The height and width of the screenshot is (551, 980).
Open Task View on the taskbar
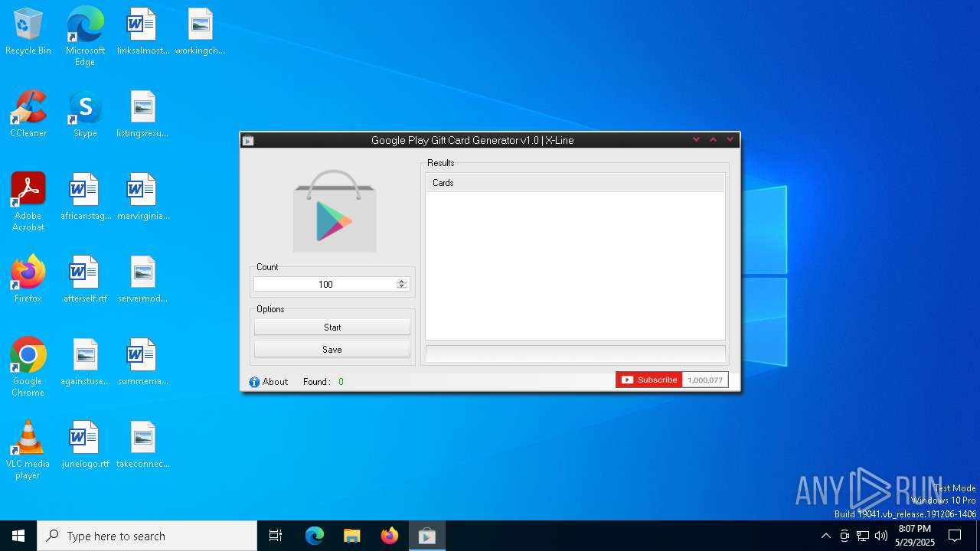(x=276, y=536)
